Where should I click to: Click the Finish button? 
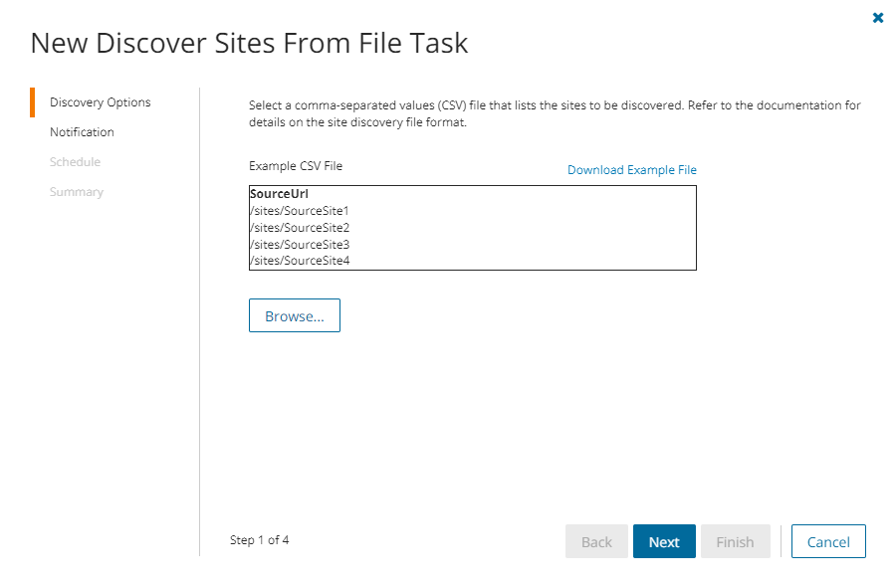pos(735,541)
